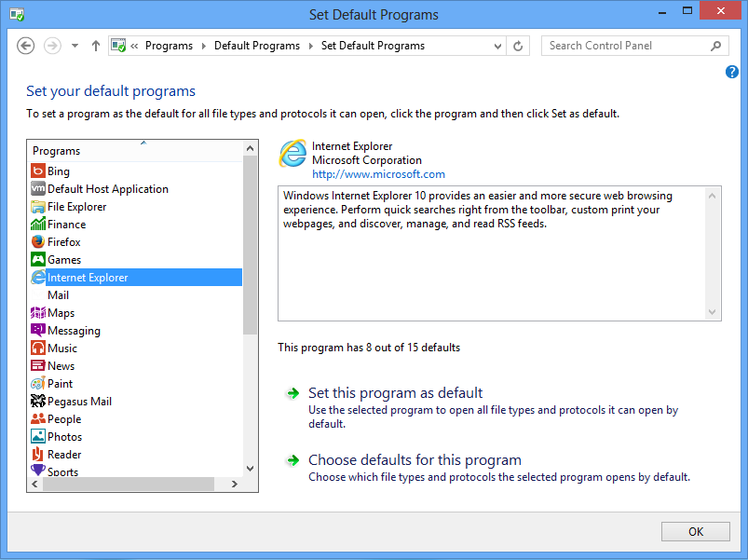Navigate to Default Programs breadcrumb
Screen dimensions: 748x560
tap(257, 46)
